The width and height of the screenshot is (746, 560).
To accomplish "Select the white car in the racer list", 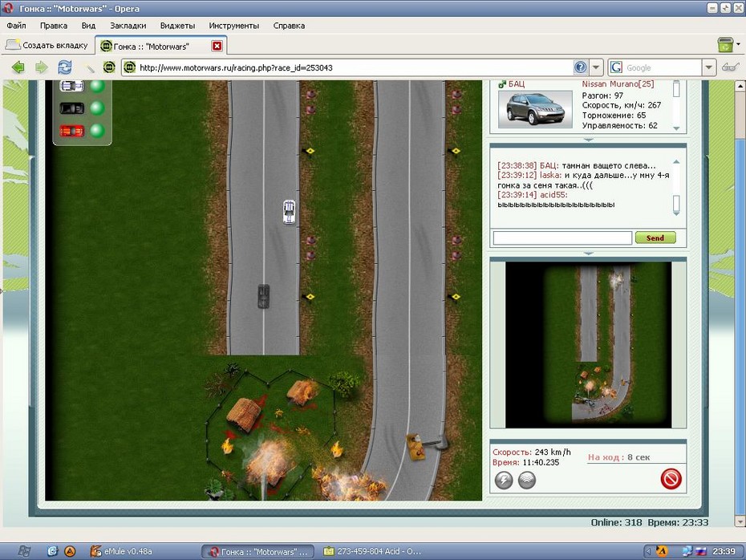I will coord(72,86).
